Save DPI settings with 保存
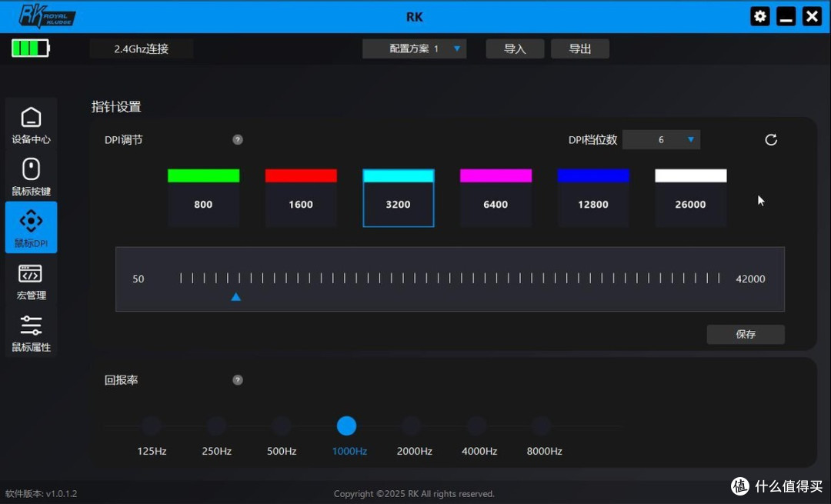This screenshot has height=504, width=831. click(746, 335)
